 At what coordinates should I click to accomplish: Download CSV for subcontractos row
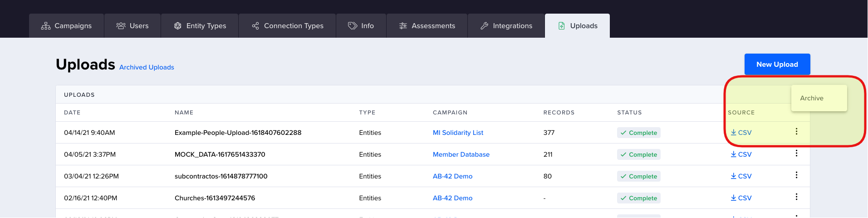741,176
